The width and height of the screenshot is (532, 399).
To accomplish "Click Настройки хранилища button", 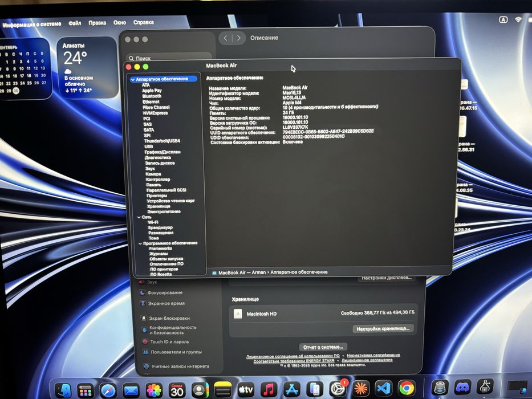I will coord(383,328).
